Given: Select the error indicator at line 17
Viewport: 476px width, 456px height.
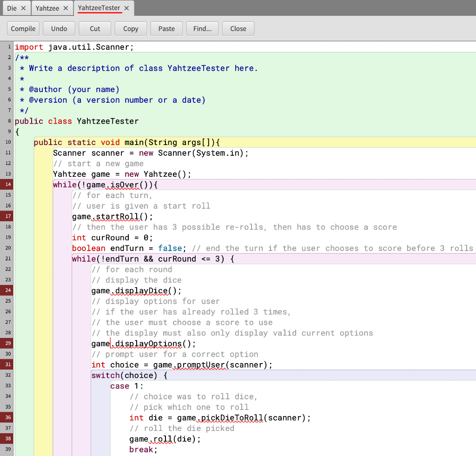Looking at the screenshot, I should 7,217.
